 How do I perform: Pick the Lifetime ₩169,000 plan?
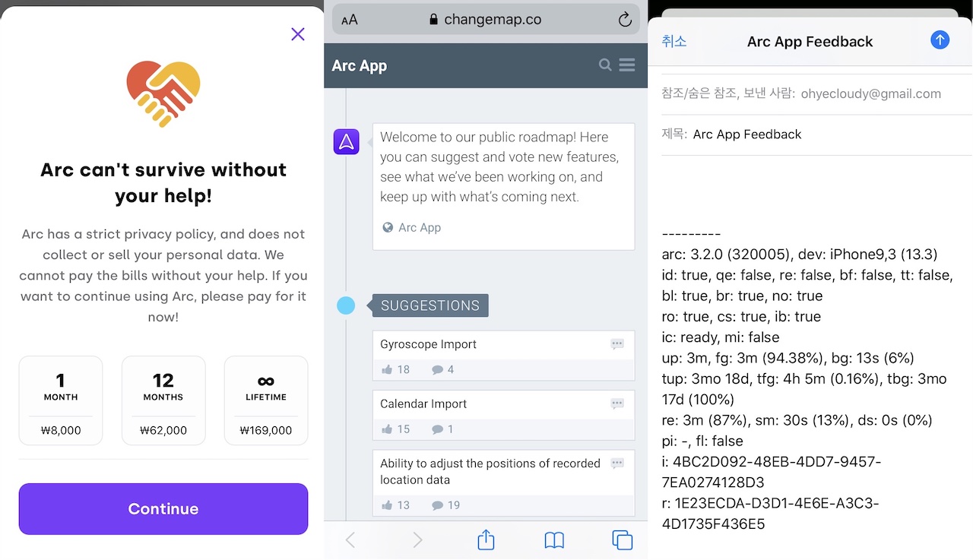[x=266, y=400]
